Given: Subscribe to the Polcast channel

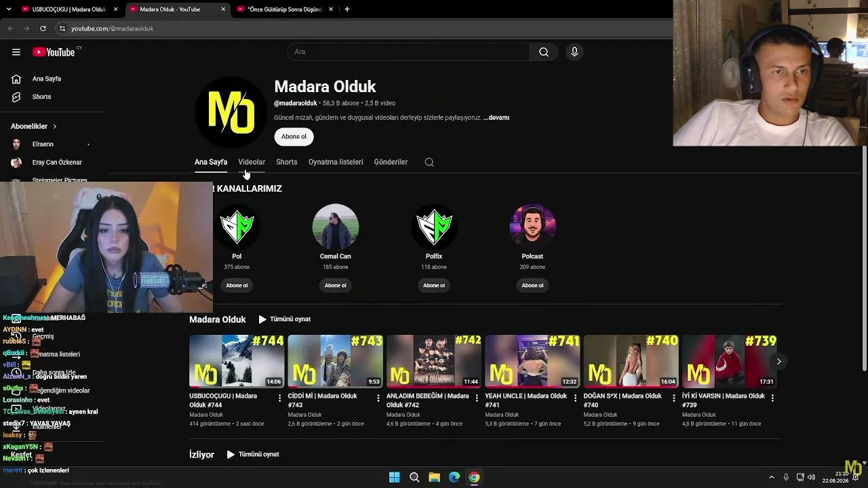Looking at the screenshot, I should [532, 285].
